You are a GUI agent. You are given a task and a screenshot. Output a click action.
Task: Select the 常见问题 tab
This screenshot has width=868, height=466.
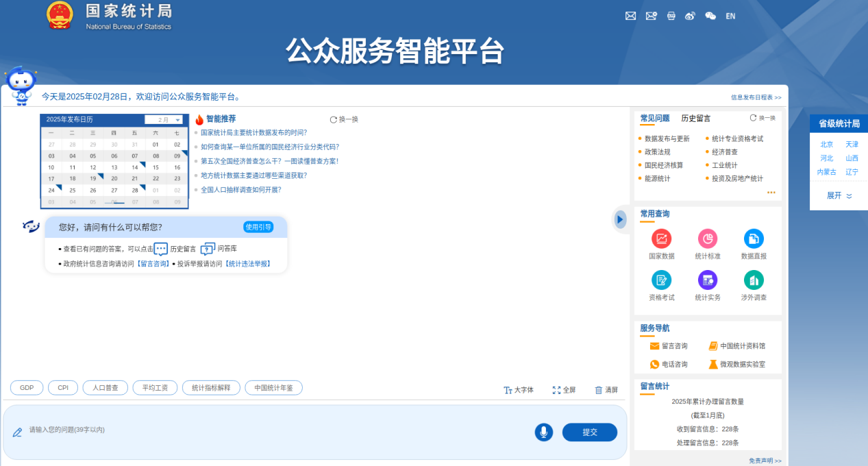click(x=654, y=119)
